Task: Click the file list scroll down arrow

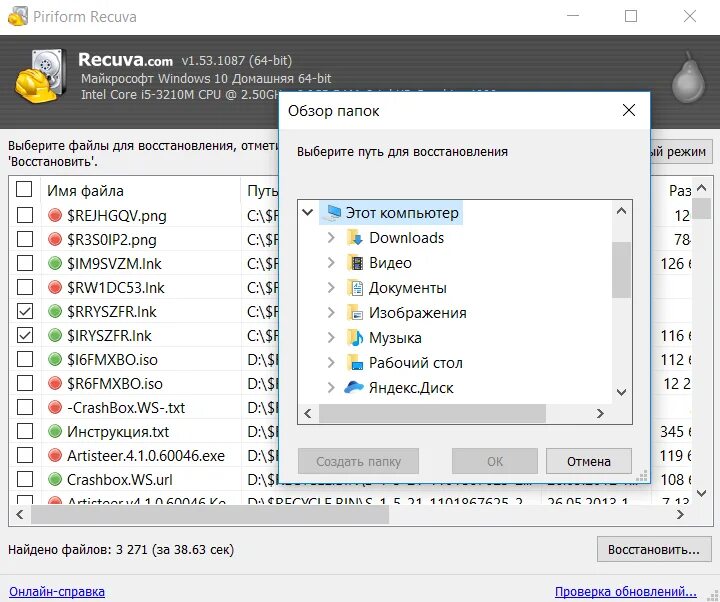Action: (x=701, y=493)
